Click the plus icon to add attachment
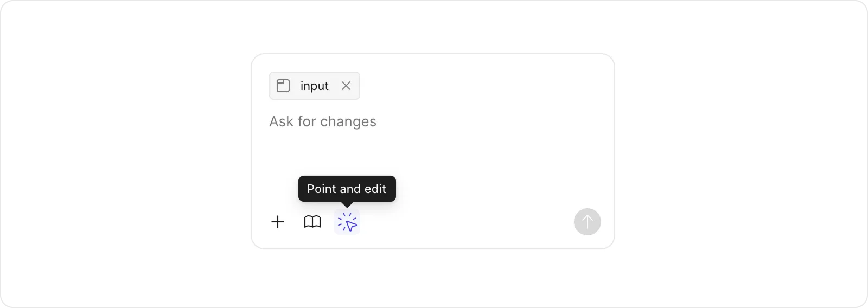Screen dimensions: 868x308 coord(278,222)
